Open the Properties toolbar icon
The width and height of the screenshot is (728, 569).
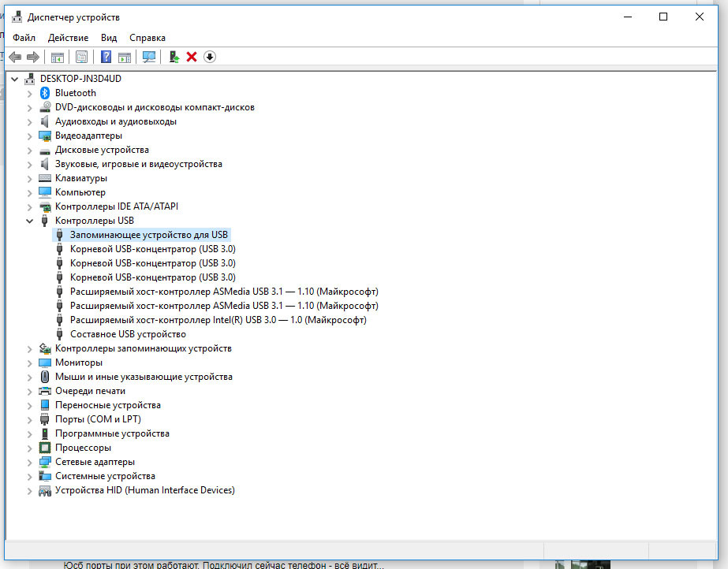tap(81, 57)
